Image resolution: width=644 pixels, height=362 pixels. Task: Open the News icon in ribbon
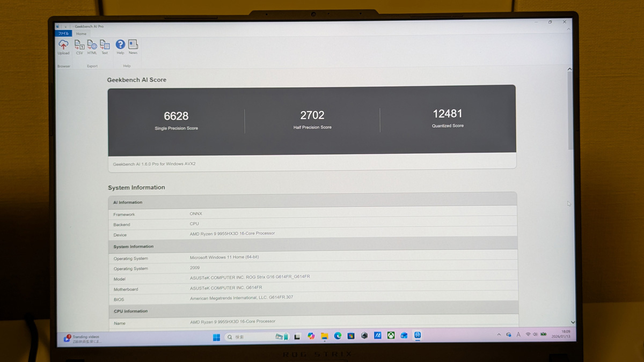(x=133, y=47)
